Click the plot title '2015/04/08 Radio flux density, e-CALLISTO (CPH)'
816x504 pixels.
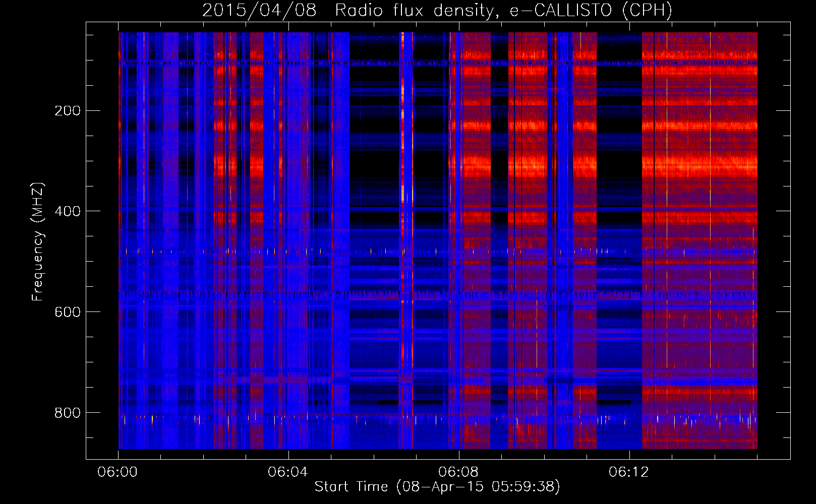437,11
